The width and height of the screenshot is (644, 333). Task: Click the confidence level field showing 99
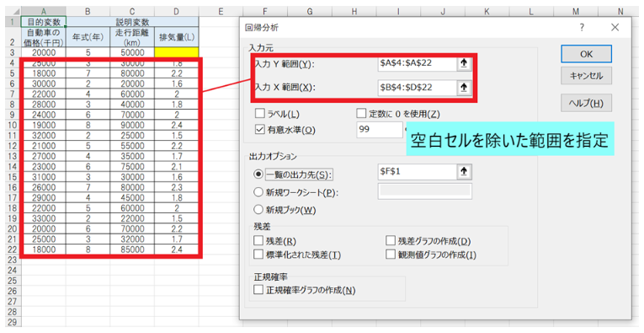pos(379,130)
